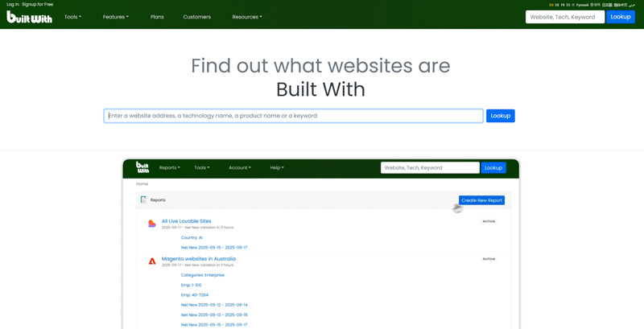The height and width of the screenshot is (329, 644).
Task: Expand the Tools dropdown in the top header
Action: pyautogui.click(x=72, y=17)
